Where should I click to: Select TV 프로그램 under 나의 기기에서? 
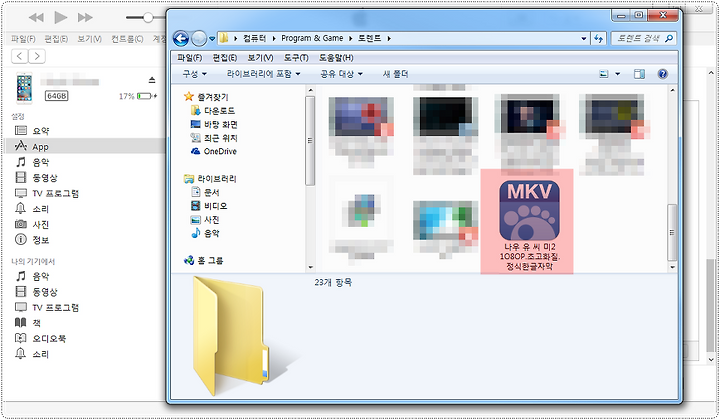[47, 308]
